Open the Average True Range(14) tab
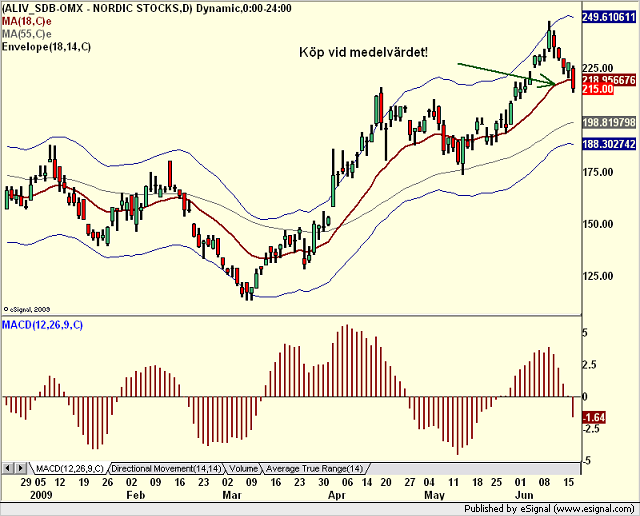This screenshot has width=640, height=516. point(315,469)
